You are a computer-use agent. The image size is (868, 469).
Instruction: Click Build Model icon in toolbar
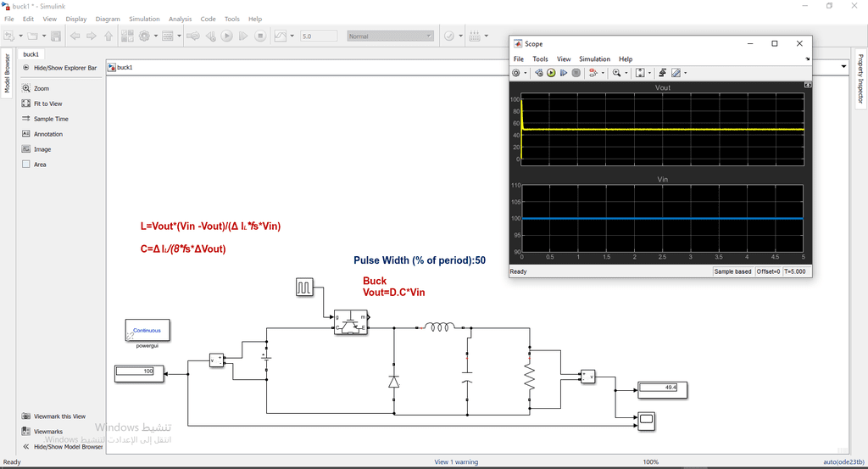(475, 36)
